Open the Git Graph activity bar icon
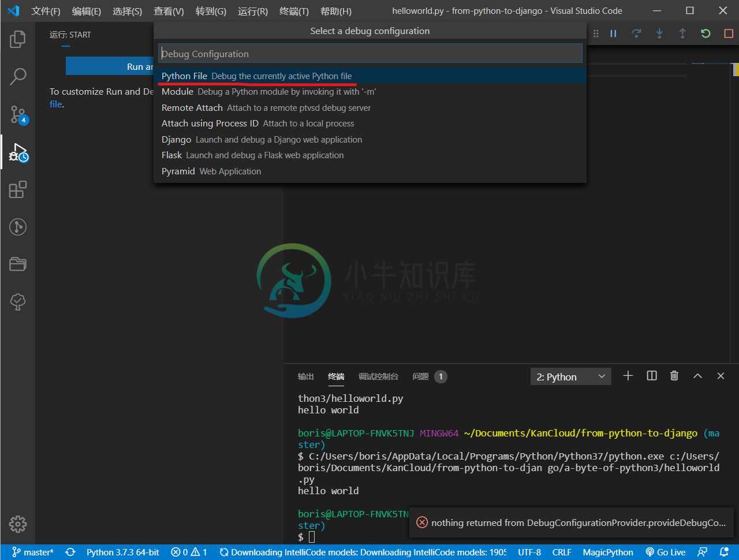Image resolution: width=739 pixels, height=560 pixels. coord(18,227)
